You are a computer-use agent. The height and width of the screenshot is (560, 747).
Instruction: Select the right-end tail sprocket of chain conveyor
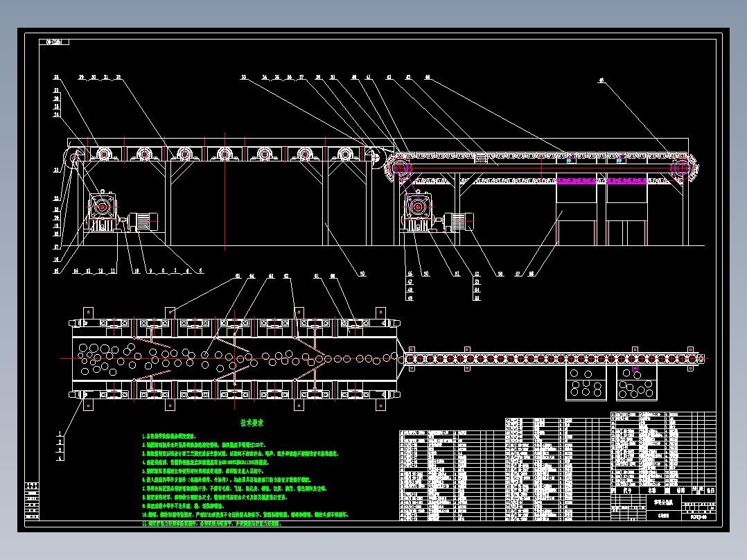click(x=682, y=167)
